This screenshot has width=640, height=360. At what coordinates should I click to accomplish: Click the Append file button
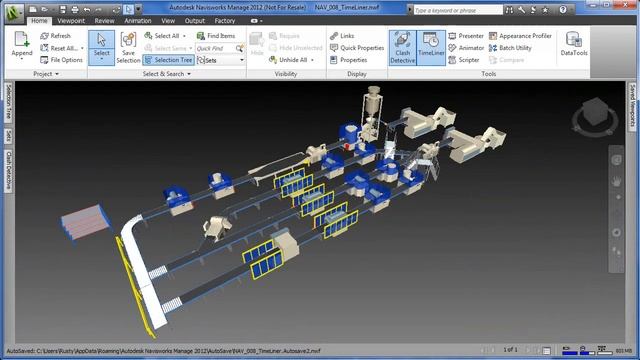[x=22, y=45]
